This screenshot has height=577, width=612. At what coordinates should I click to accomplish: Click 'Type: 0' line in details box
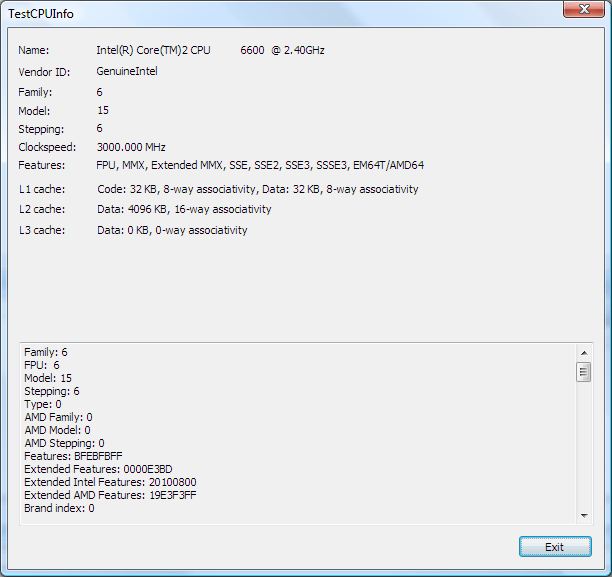tap(43, 404)
